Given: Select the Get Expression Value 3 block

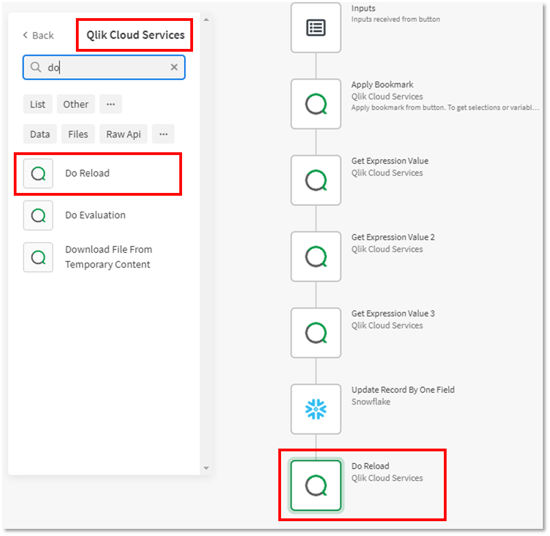Looking at the screenshot, I should point(316,333).
